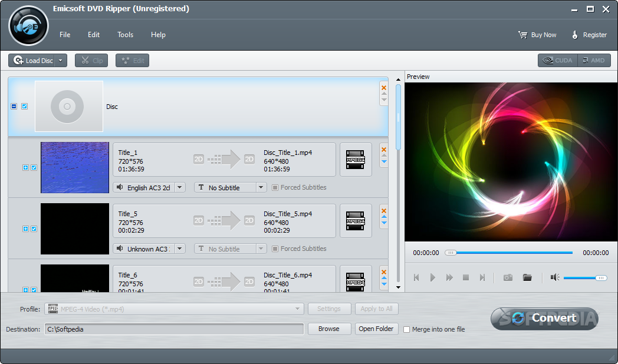Take a snapshot with camera icon
This screenshot has height=364, width=618.
(508, 277)
